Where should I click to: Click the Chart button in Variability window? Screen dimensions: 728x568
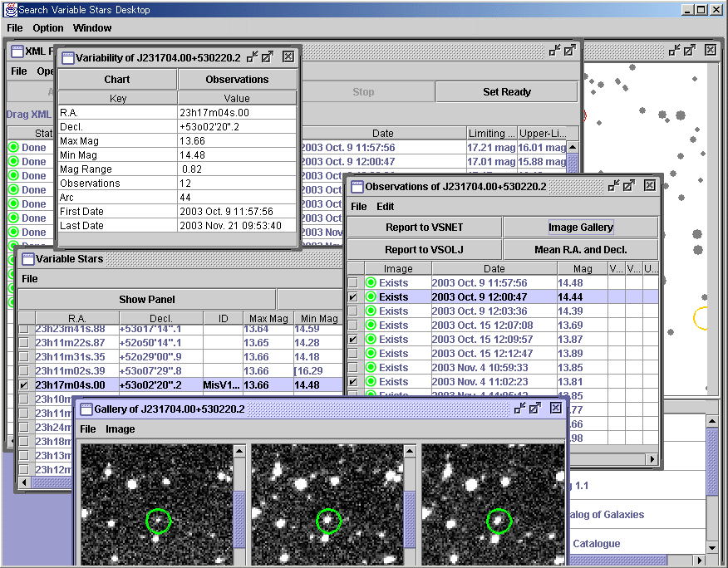pos(117,80)
